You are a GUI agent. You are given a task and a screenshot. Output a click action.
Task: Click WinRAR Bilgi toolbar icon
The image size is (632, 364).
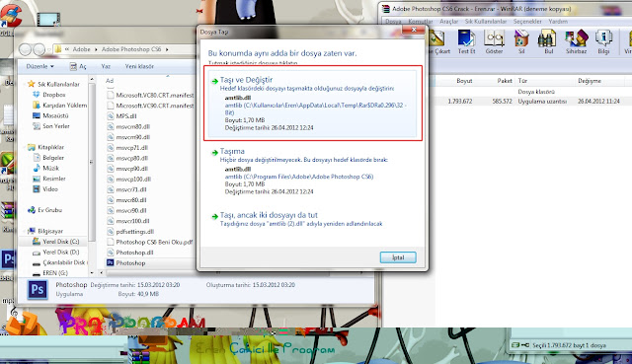point(603,41)
